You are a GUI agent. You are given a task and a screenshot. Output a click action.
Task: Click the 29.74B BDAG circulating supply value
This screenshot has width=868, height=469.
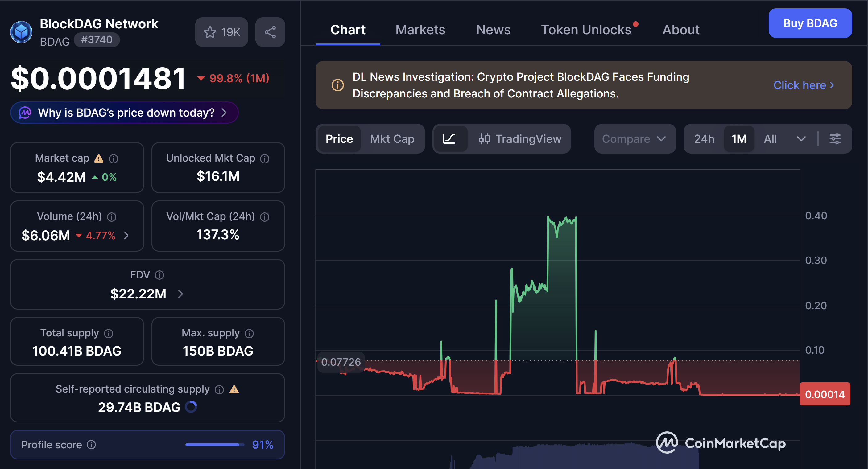click(139, 407)
